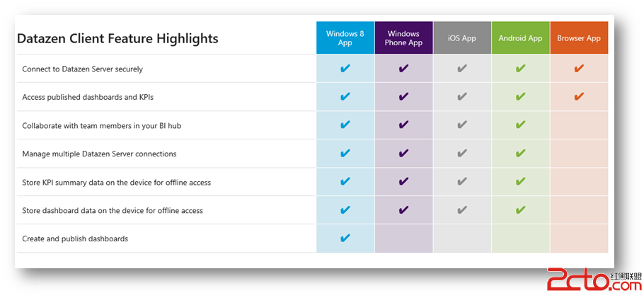Screen dimensions: 644x298
Task: Click blue checkmark for Store KPI summary data
Action: 345,181
